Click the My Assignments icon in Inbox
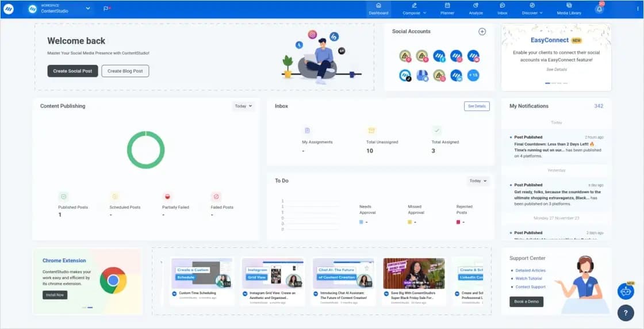644x329 pixels. coord(307,131)
